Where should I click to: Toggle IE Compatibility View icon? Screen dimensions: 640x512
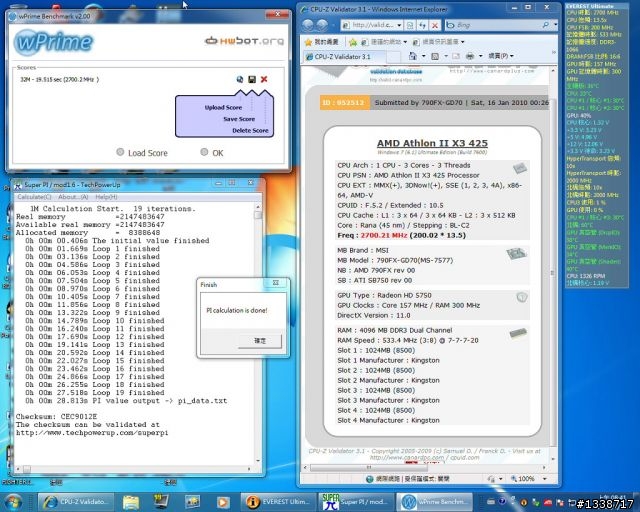[x=410, y=25]
